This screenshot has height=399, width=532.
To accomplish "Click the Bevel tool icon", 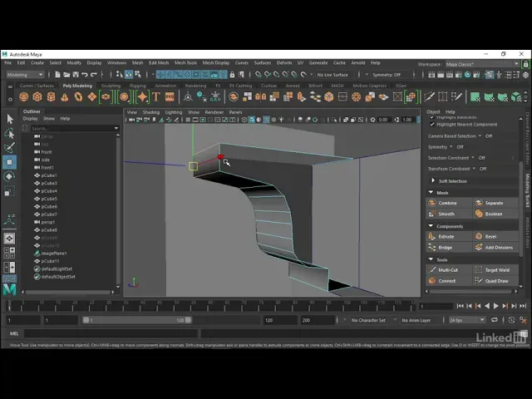I will [479, 236].
